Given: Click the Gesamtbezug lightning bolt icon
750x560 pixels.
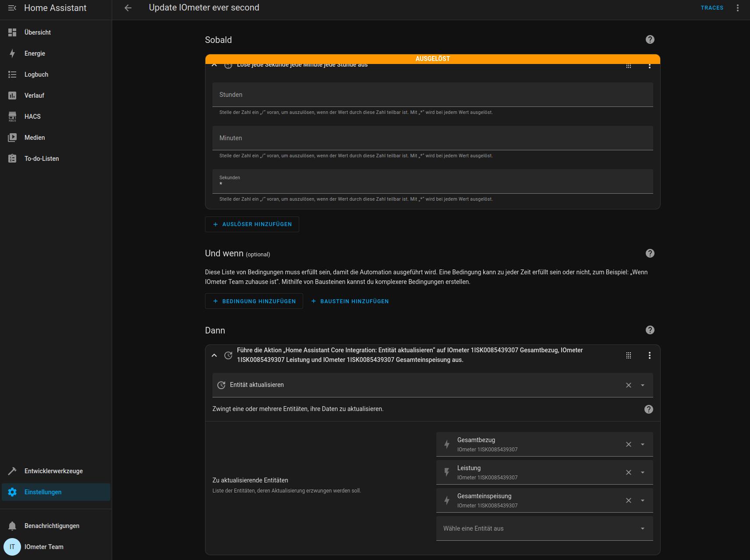Looking at the screenshot, I should (x=447, y=444).
